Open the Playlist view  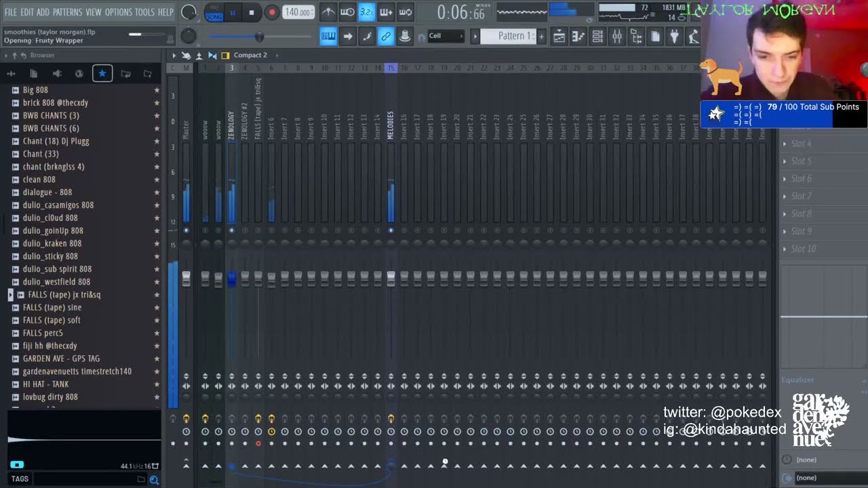pos(559,37)
